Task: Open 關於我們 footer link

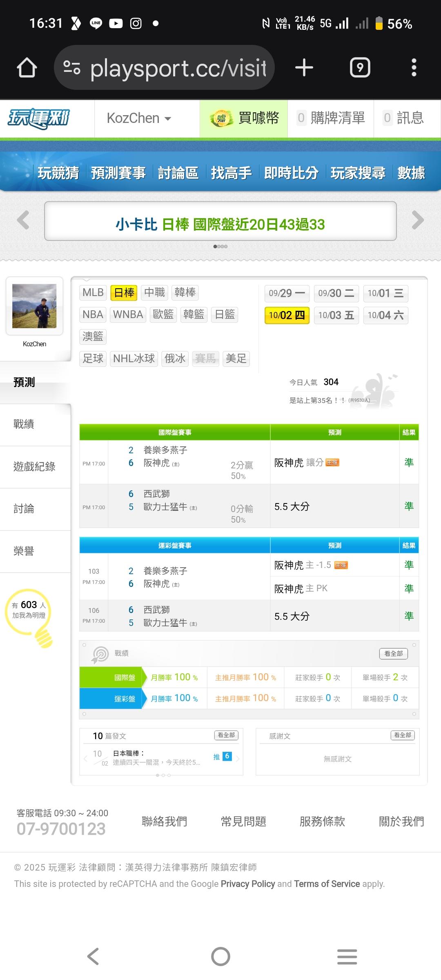Action: coord(401,821)
